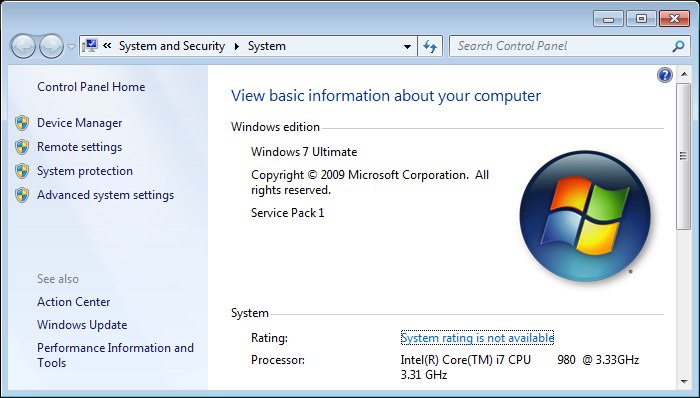Close the System window
This screenshot has height=398, width=700.
click(675, 19)
